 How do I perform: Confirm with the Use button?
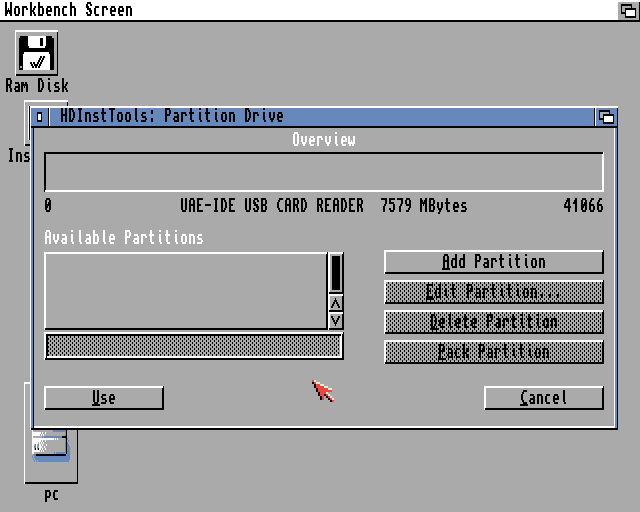[104, 398]
